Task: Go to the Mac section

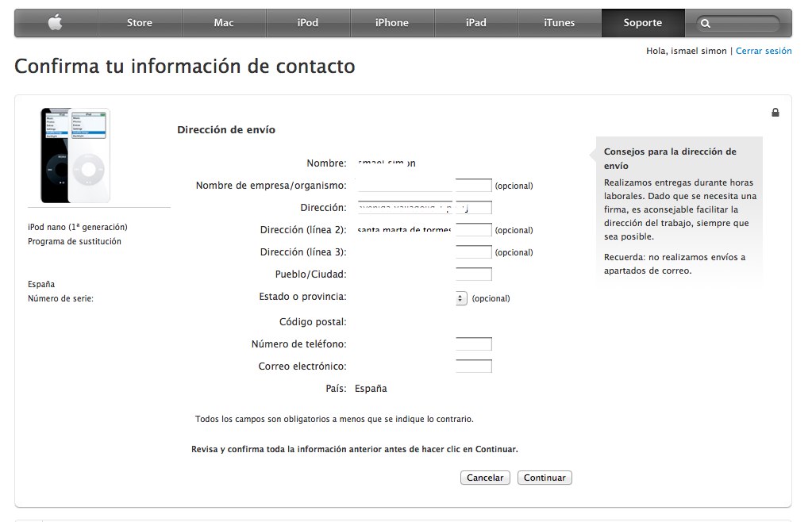Action: click(x=224, y=23)
